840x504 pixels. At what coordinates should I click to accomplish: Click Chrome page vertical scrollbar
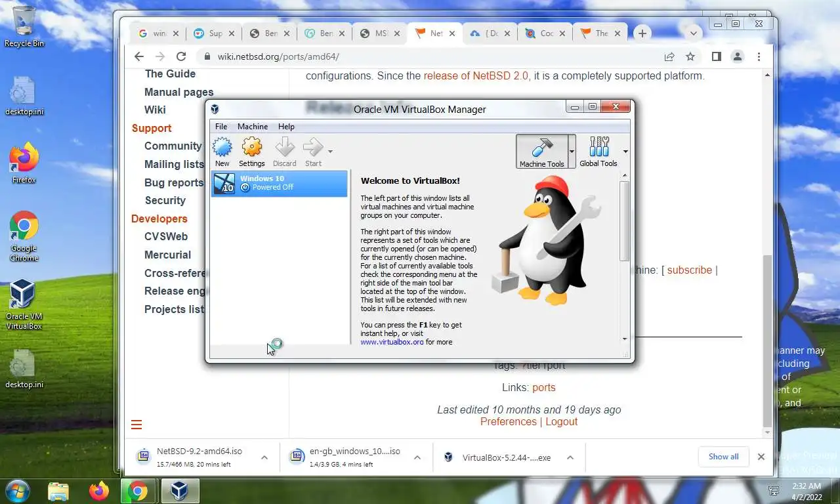click(767, 341)
